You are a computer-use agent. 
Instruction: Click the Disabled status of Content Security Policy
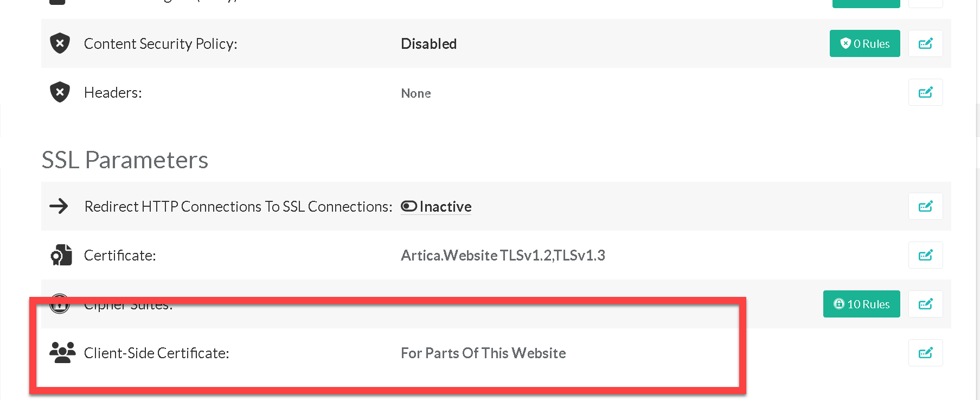click(x=428, y=43)
